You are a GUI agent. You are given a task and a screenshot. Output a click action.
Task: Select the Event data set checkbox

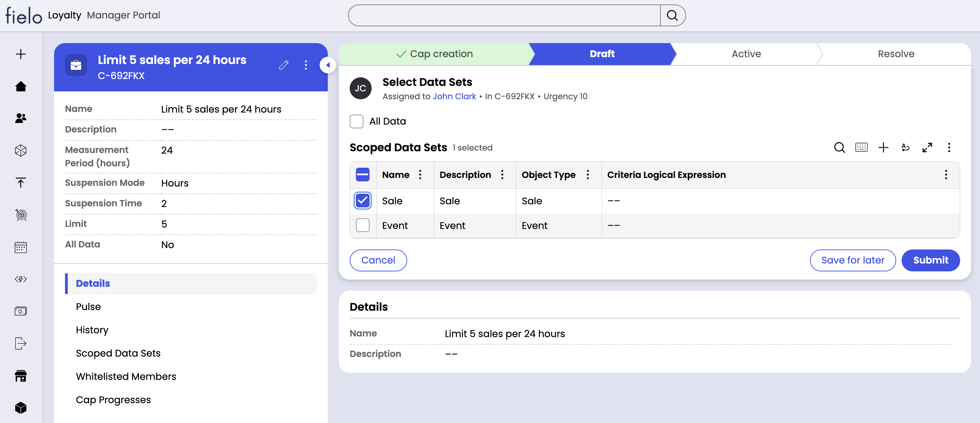(363, 225)
